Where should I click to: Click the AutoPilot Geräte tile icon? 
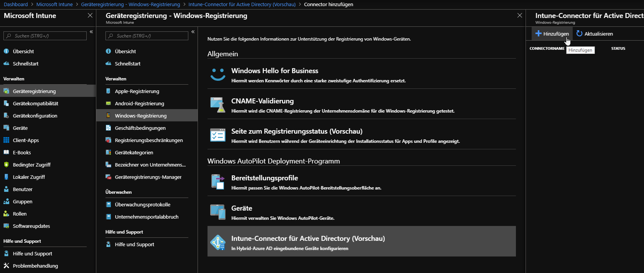218,212
